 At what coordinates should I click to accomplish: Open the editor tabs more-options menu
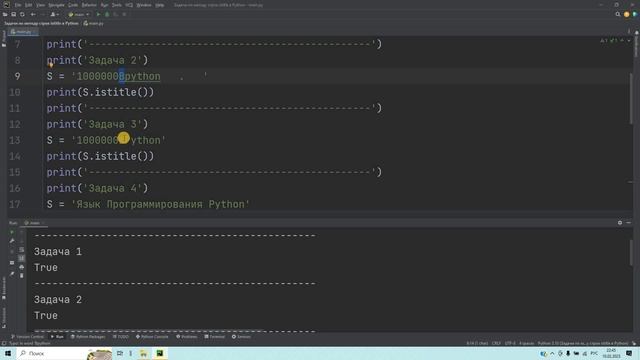tap(629, 31)
